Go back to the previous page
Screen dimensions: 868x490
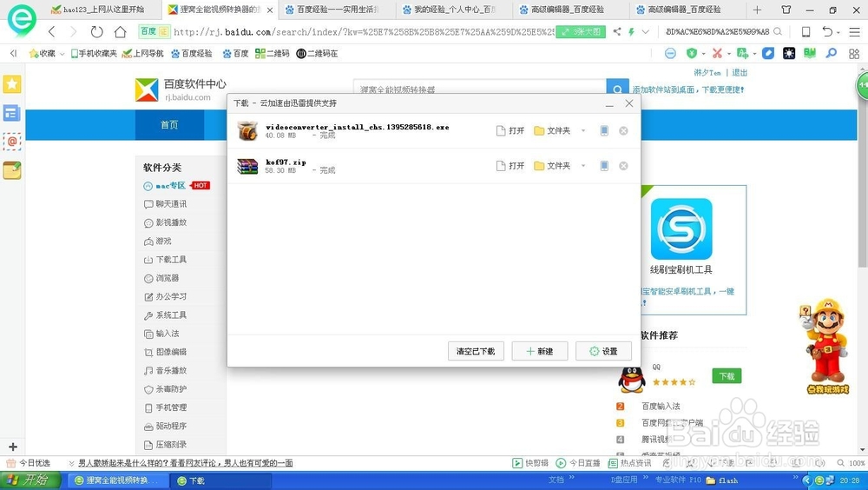[52, 31]
